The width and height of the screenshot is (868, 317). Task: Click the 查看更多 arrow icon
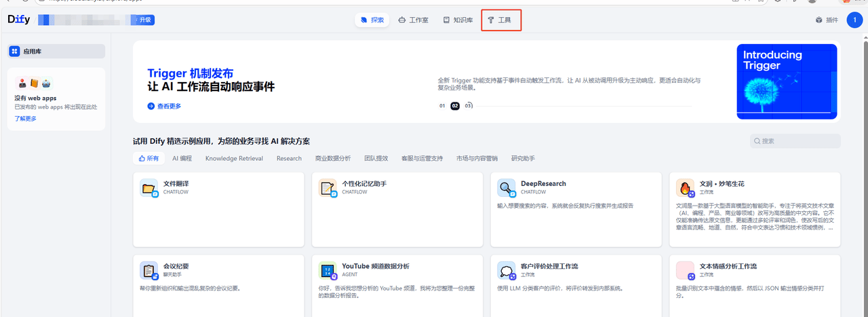coord(151,106)
